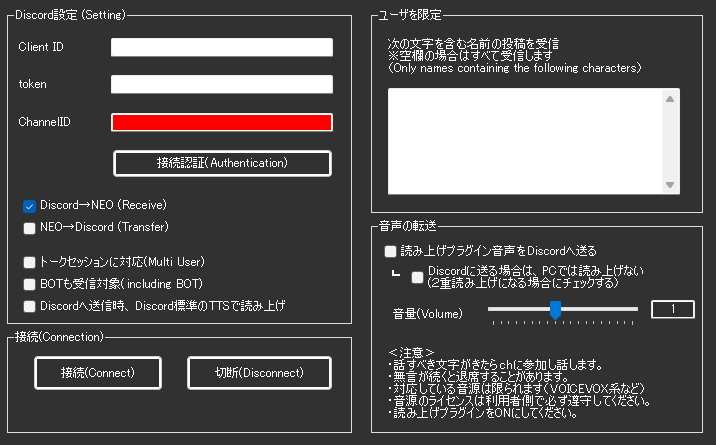Click the 接続(Connect) button
Image resolution: width=716 pixels, height=445 pixels.
[98, 373]
